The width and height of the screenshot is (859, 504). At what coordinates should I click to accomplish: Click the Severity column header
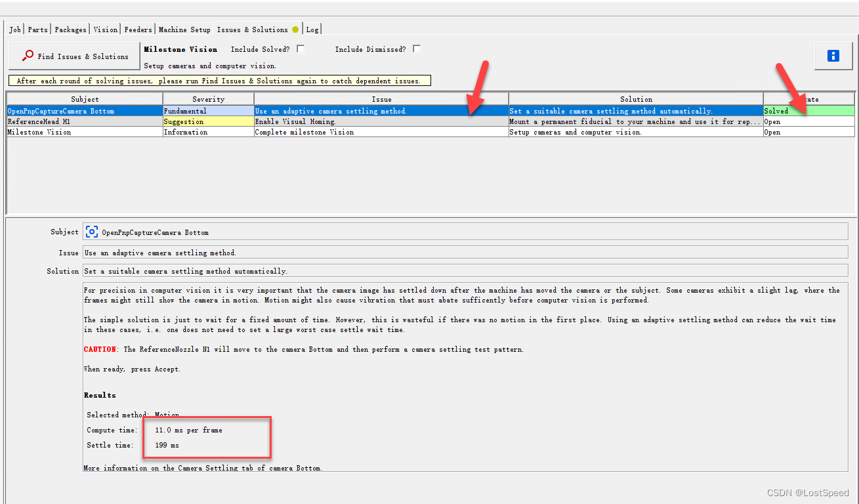tap(209, 99)
